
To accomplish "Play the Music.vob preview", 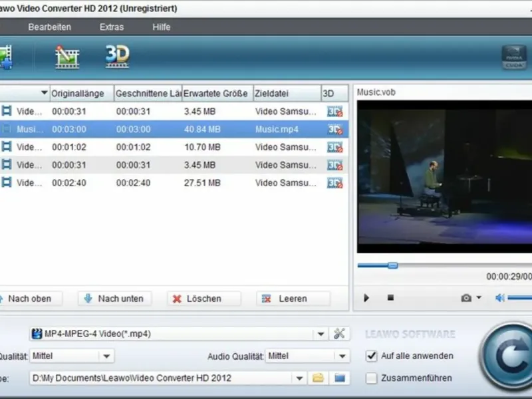I will click(x=366, y=298).
